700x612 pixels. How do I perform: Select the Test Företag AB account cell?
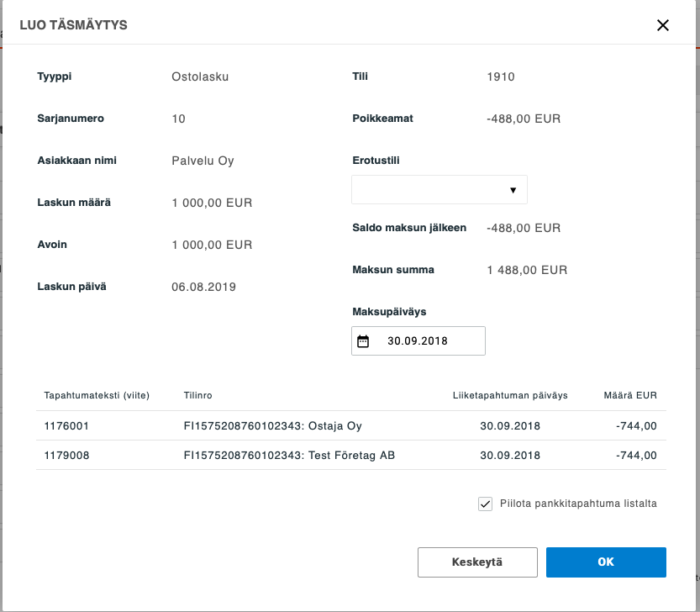coord(289,456)
